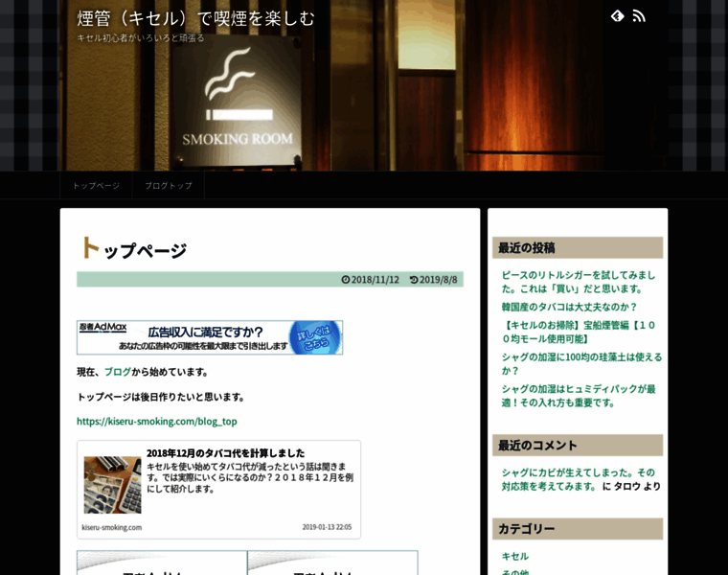Open the kiseru-smoking.com/blog_top URL link

157,422
